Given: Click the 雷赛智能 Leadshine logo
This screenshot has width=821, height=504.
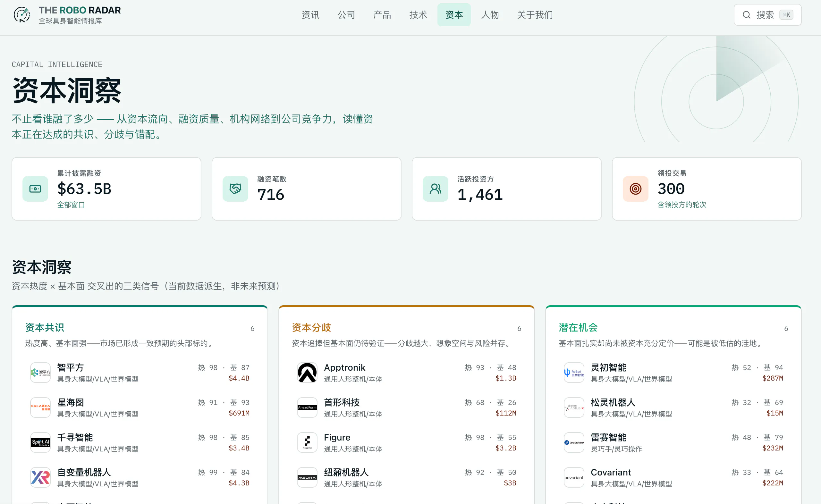Looking at the screenshot, I should [x=574, y=443].
